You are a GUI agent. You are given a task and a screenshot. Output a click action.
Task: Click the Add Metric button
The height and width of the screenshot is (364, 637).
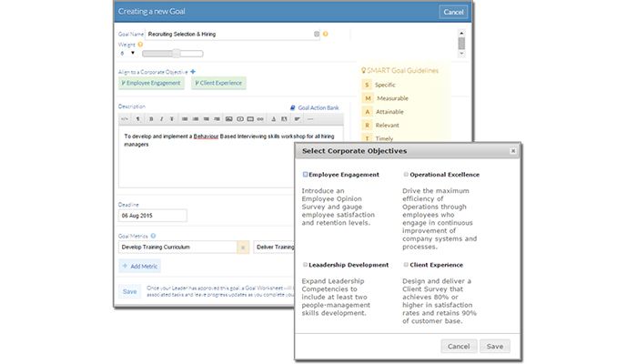[140, 266]
